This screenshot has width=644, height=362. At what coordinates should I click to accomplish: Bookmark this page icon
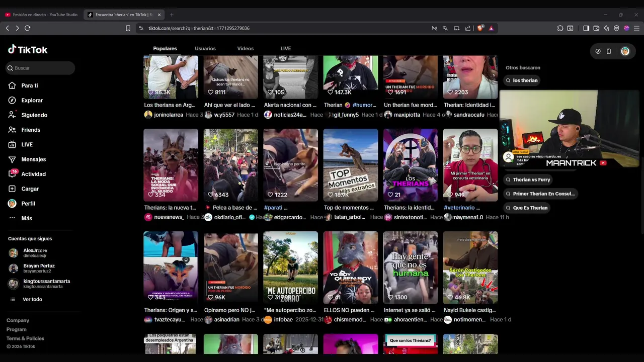[128, 28]
